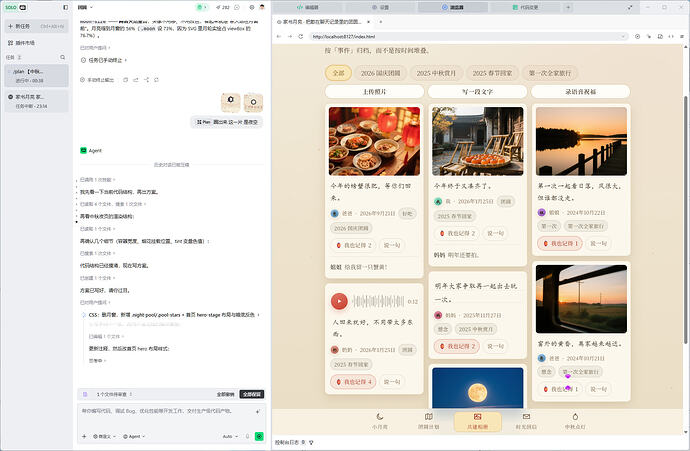Open the user avatar menu

262,7
